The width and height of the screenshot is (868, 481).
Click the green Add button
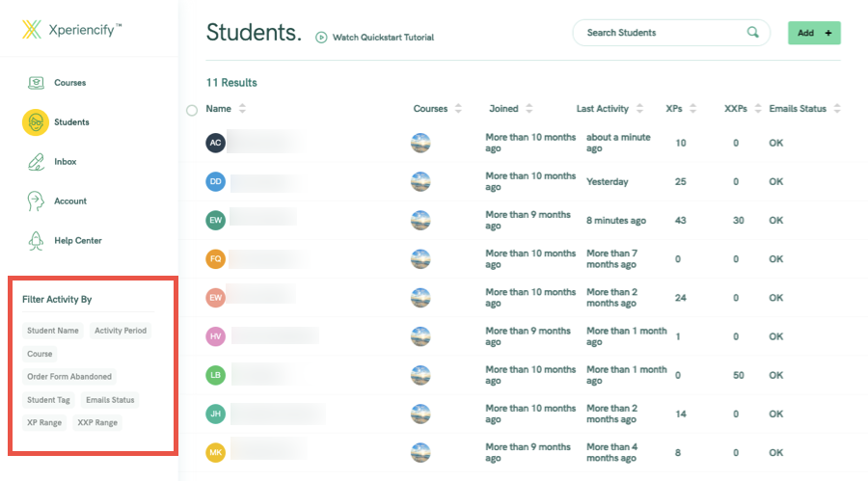click(814, 33)
